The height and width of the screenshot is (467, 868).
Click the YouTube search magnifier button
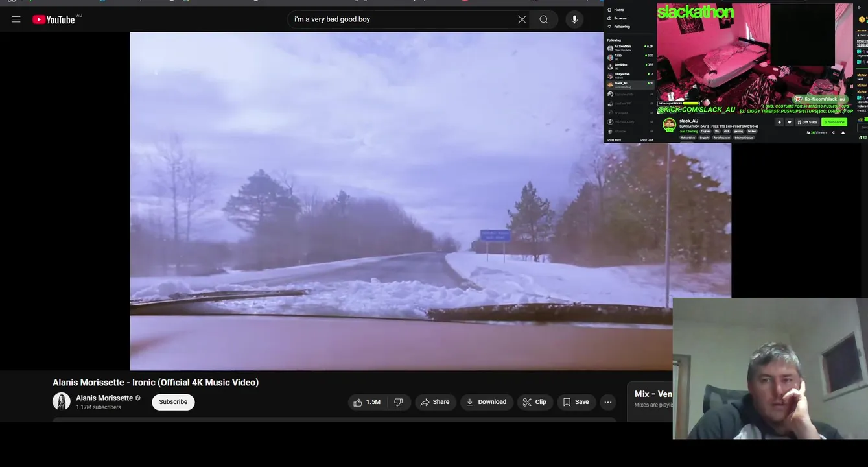(x=544, y=19)
